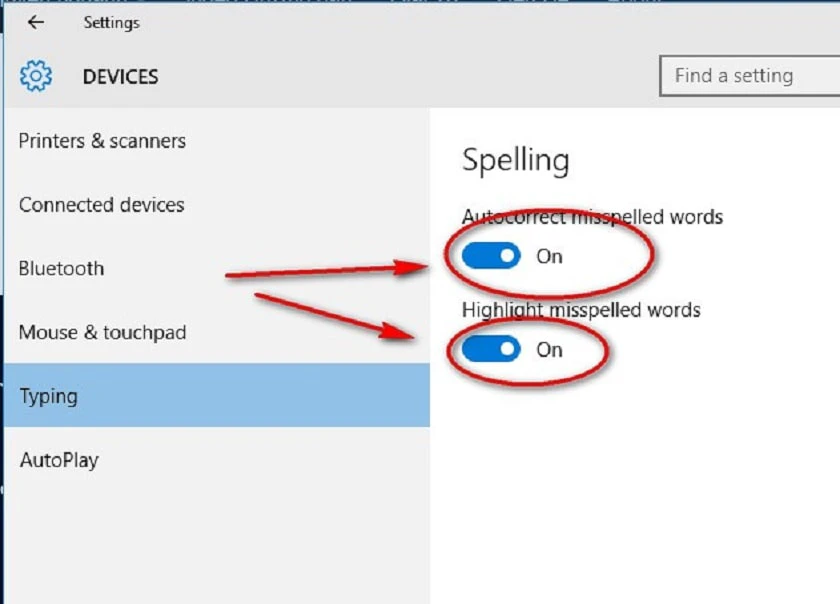Open the Bluetooth settings page
The width and height of the screenshot is (840, 604).
point(216,269)
